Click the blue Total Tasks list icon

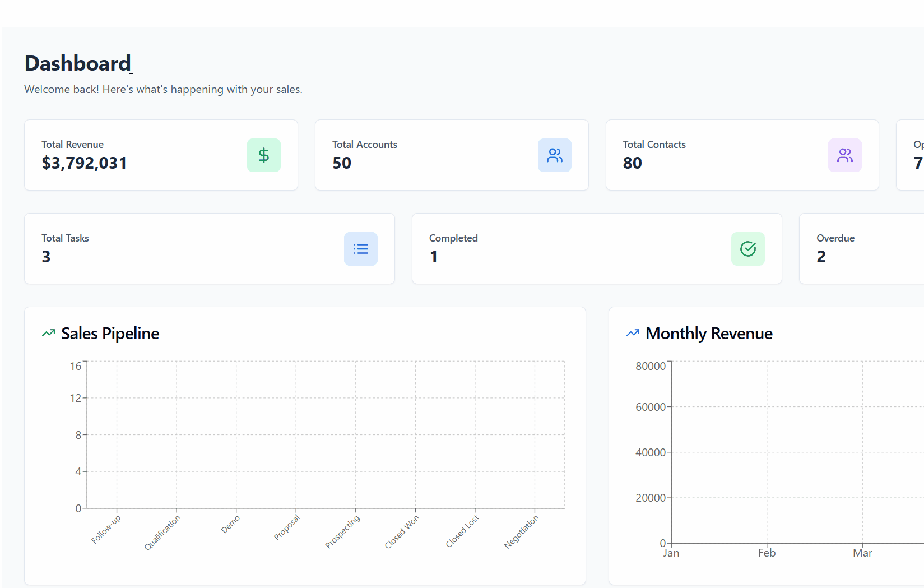[x=361, y=249]
